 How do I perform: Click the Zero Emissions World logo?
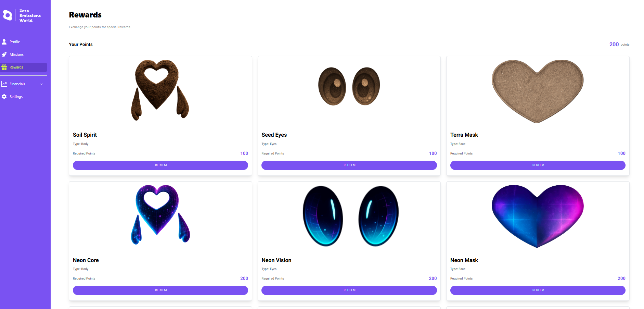coord(22,15)
